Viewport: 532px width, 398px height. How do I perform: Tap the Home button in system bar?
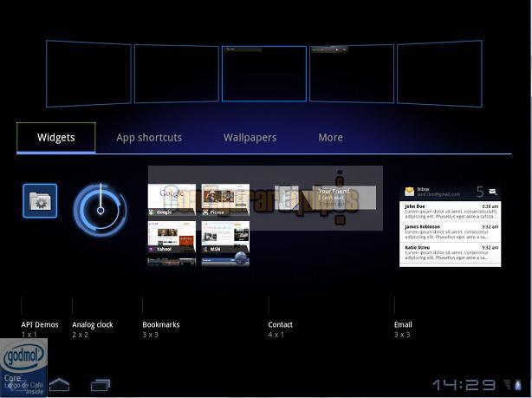pyautogui.click(x=60, y=385)
